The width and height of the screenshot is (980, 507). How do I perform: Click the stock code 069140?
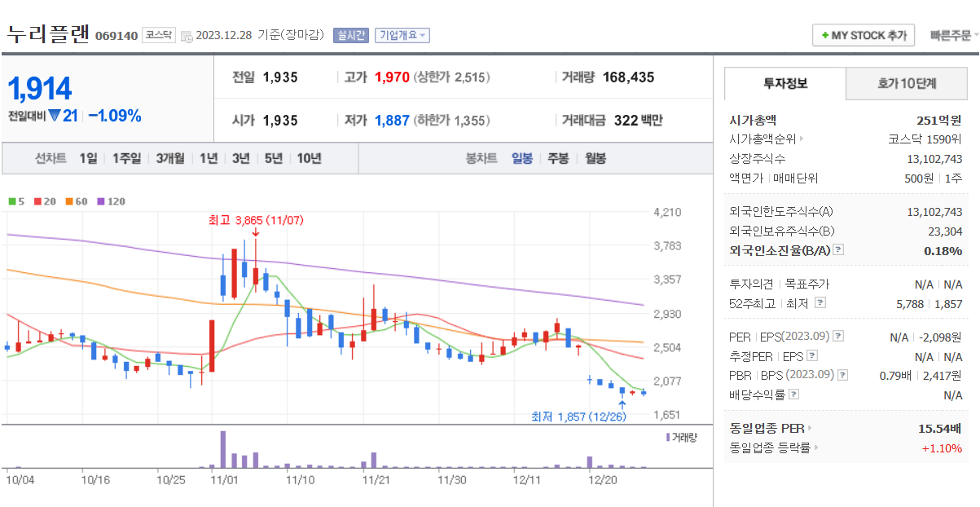point(116,36)
